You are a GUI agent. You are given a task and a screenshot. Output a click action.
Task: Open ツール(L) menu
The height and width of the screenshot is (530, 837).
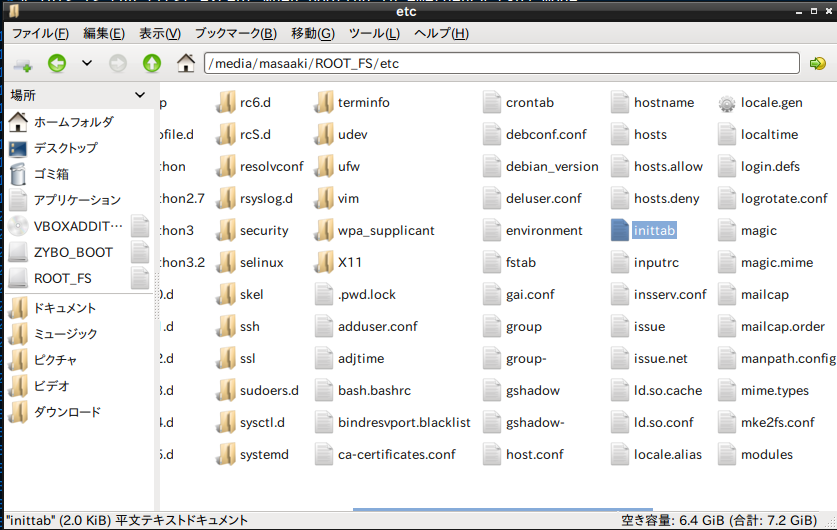pyautogui.click(x=374, y=34)
